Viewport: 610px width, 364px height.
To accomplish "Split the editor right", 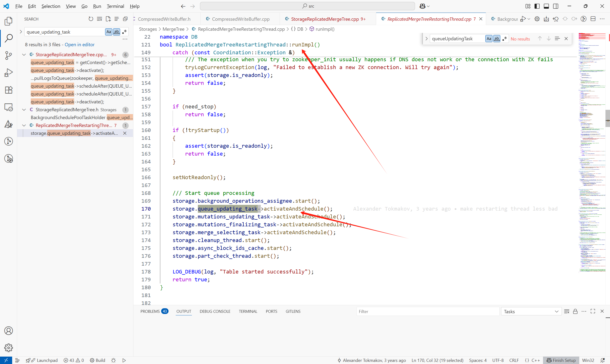I will (x=593, y=19).
